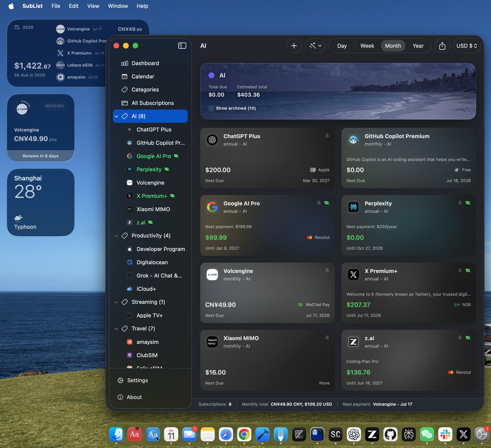Click the Shanghai weather widget

(x=41, y=202)
